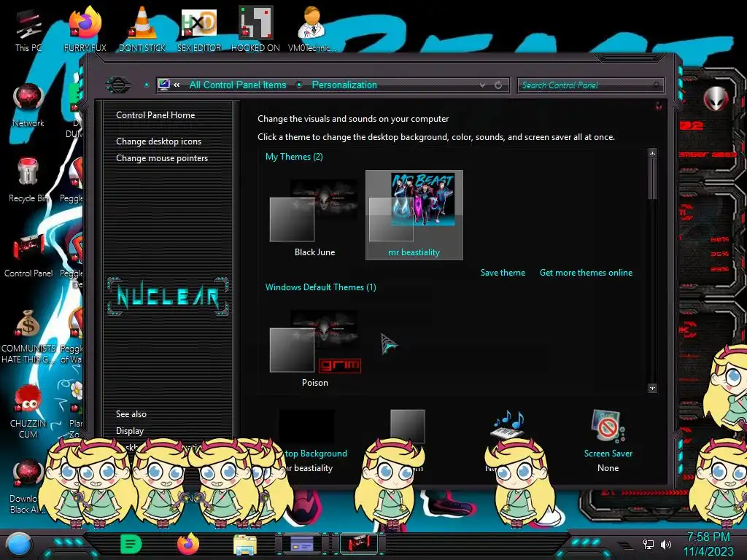The height and width of the screenshot is (560, 747).
Task: Click the Windows Default Themes (1) heading
Action: pyautogui.click(x=321, y=287)
